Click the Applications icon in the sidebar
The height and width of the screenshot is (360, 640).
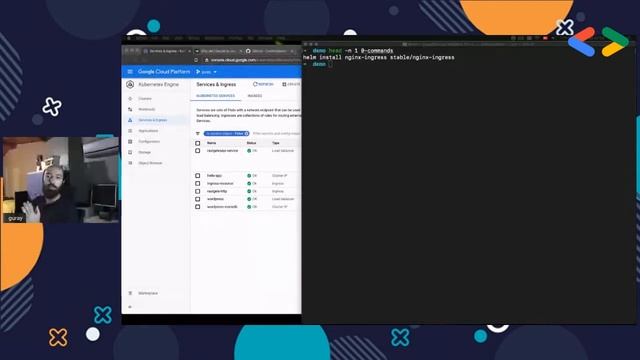(x=130, y=131)
